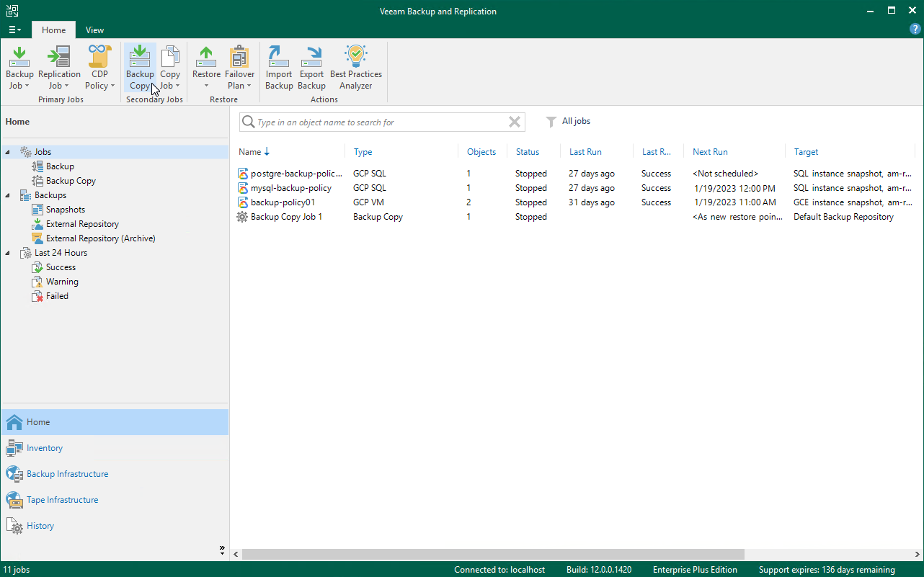Sort by the Objects column header
Screen dimensions: 924x577
click(482, 152)
